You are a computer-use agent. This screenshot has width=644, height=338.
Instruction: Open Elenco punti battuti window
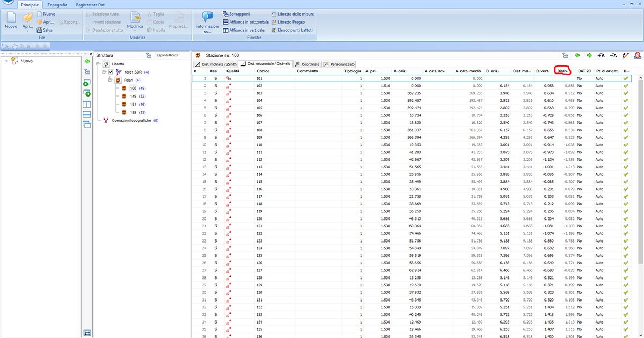coord(291,30)
